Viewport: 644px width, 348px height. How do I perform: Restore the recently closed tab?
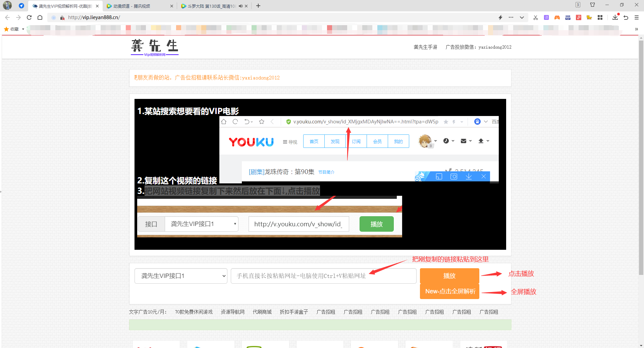626,17
